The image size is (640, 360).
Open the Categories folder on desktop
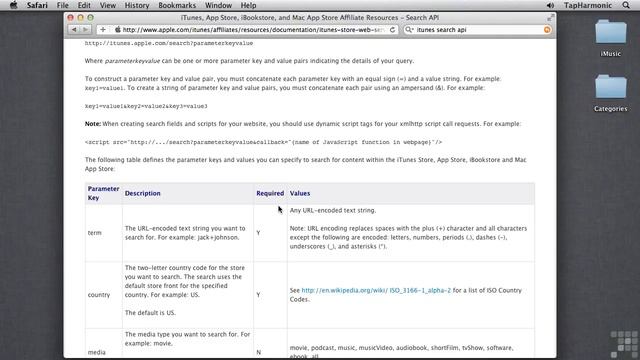point(611,93)
